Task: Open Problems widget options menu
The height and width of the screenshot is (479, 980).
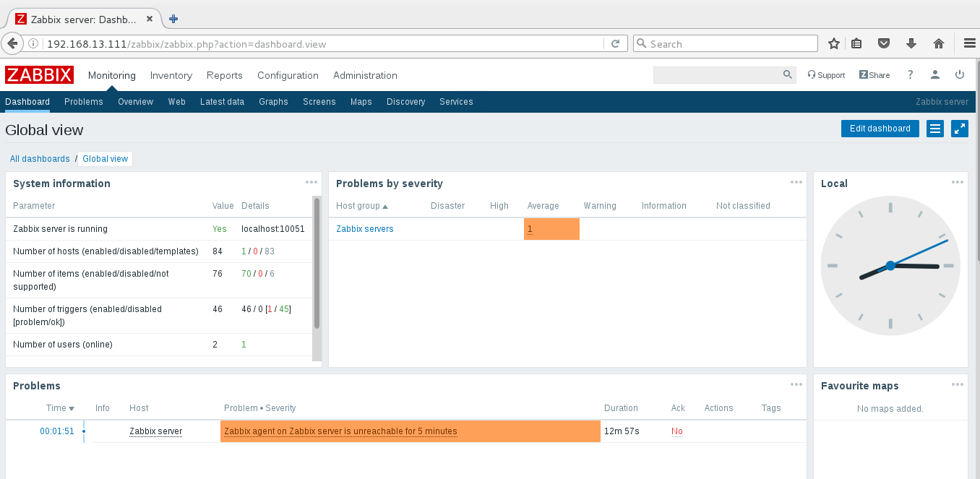Action: (x=796, y=385)
